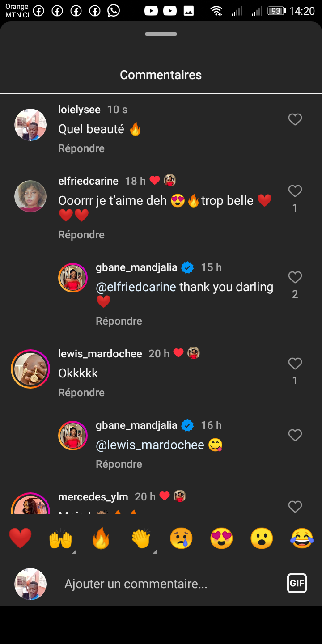The height and width of the screenshot is (644, 322).
Task: Like gbane_mandjalia's thank you darling reply
Action: (295, 278)
